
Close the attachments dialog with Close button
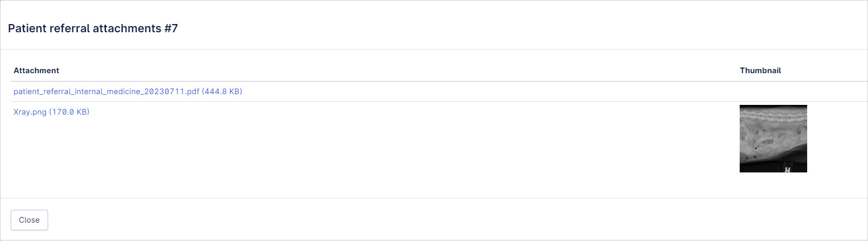29,220
